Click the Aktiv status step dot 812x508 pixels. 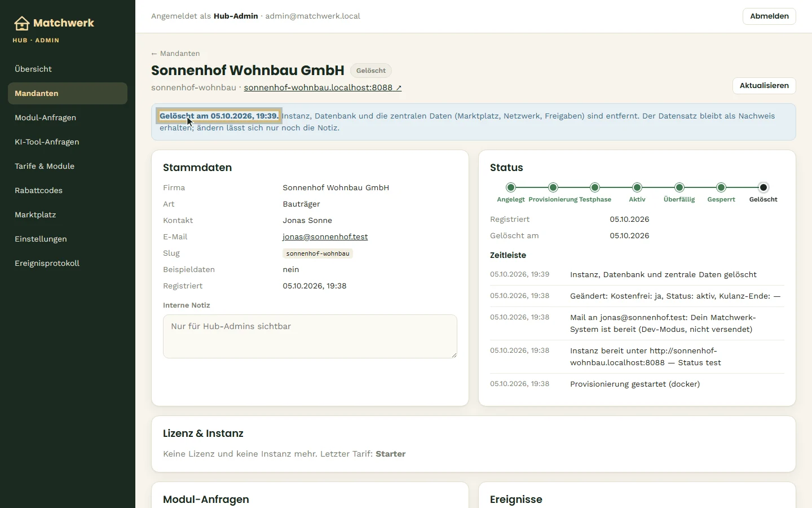[637, 187]
